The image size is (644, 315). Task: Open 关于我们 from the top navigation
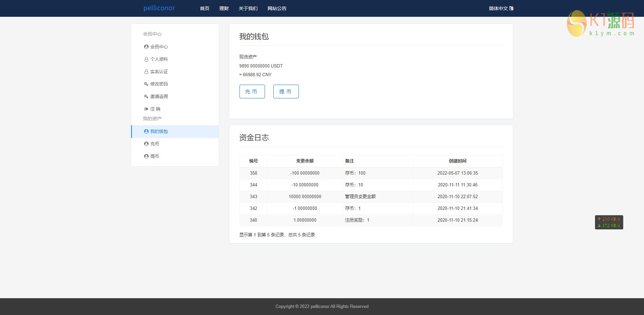[x=248, y=8]
